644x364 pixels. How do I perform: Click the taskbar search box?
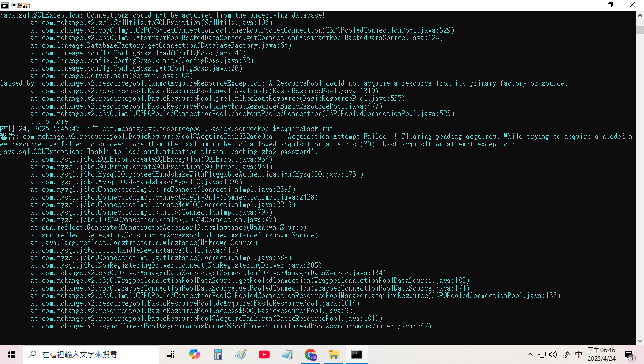tap(91, 355)
